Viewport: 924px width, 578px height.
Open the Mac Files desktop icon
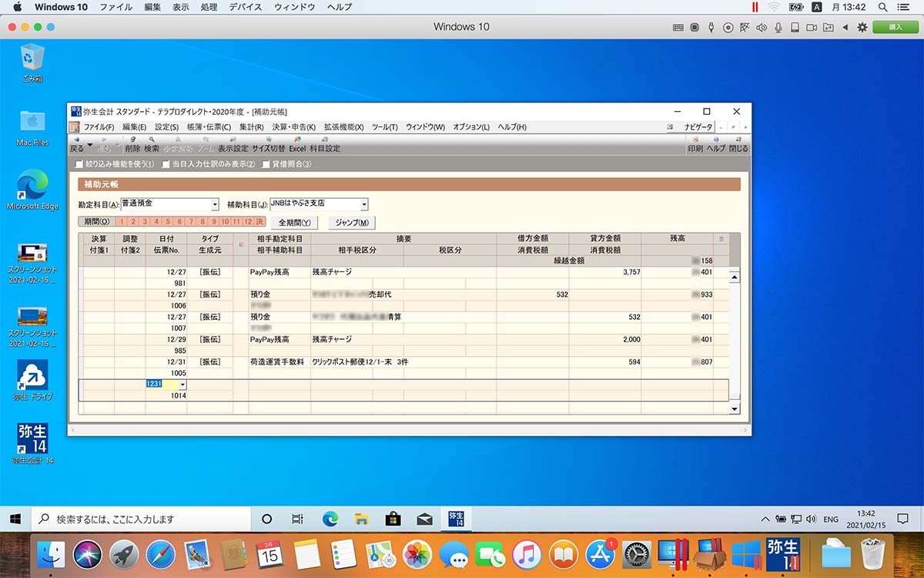pyautogui.click(x=32, y=128)
